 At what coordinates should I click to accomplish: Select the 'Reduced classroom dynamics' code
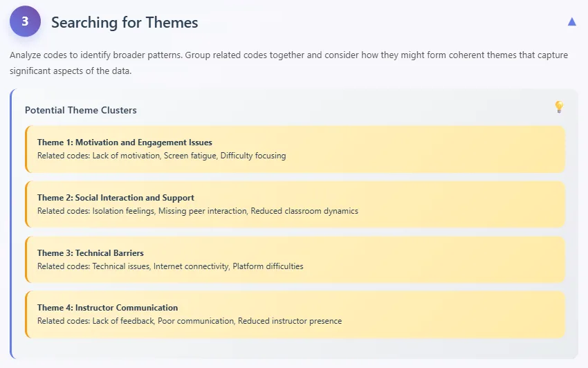[304, 211]
